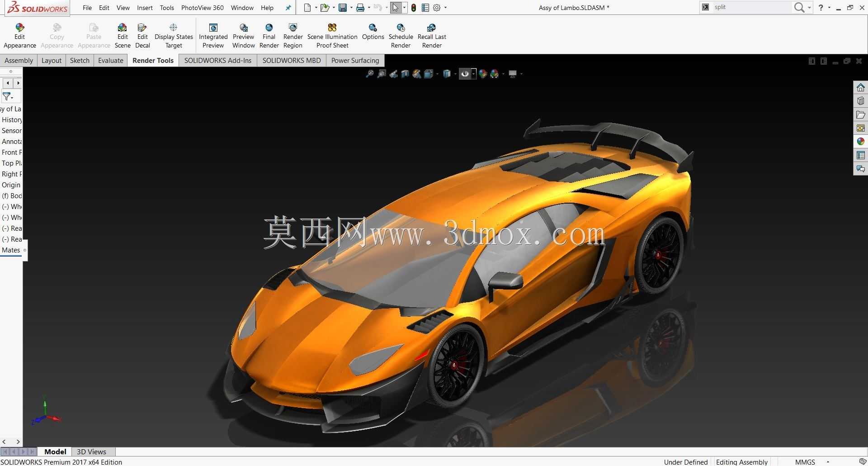Expand the New document dropdown arrow
The image size is (868, 466).
click(316, 8)
